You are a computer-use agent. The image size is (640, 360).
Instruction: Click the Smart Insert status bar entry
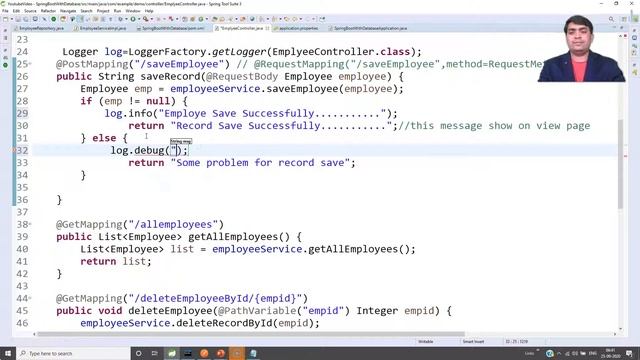[x=473, y=341]
